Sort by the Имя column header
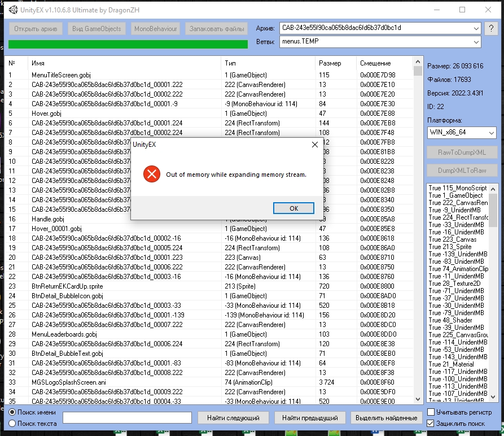The height and width of the screenshot is (436, 504). [x=124, y=63]
